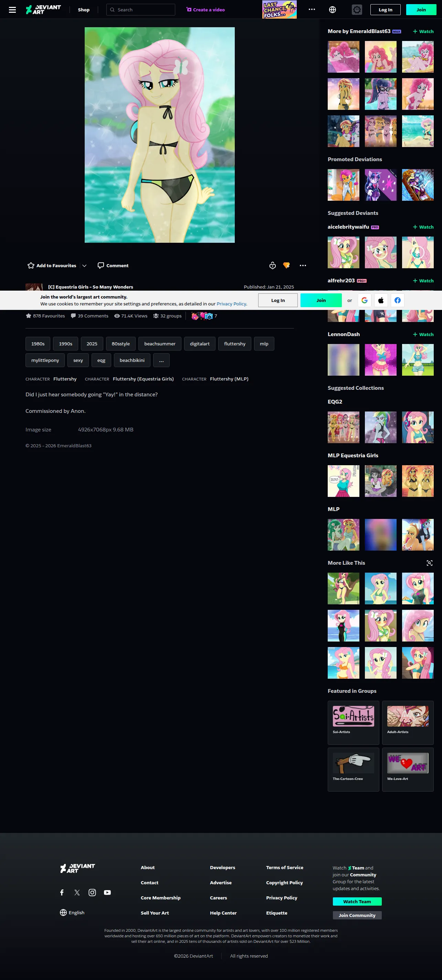Click the star icon to add to favourites

(x=31, y=265)
